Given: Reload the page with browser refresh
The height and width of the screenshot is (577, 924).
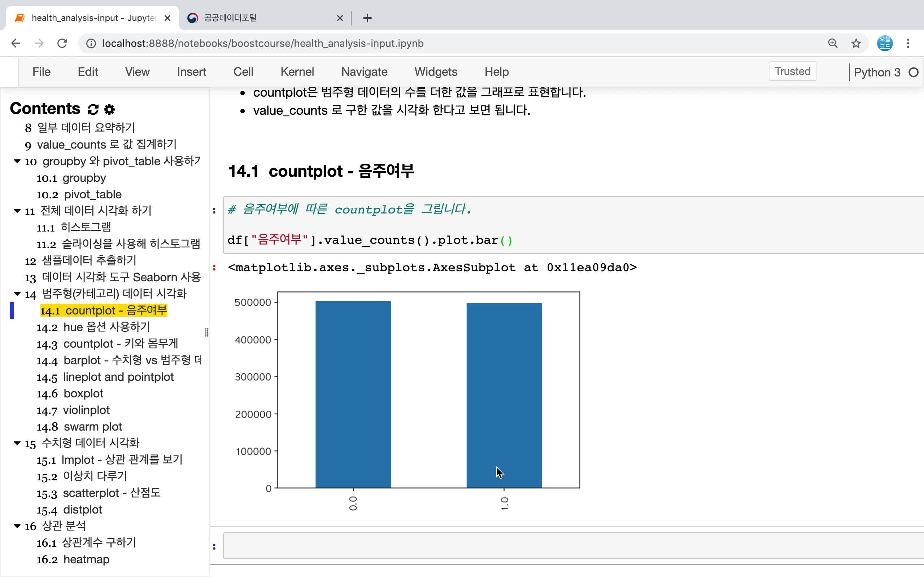Looking at the screenshot, I should pyautogui.click(x=62, y=43).
